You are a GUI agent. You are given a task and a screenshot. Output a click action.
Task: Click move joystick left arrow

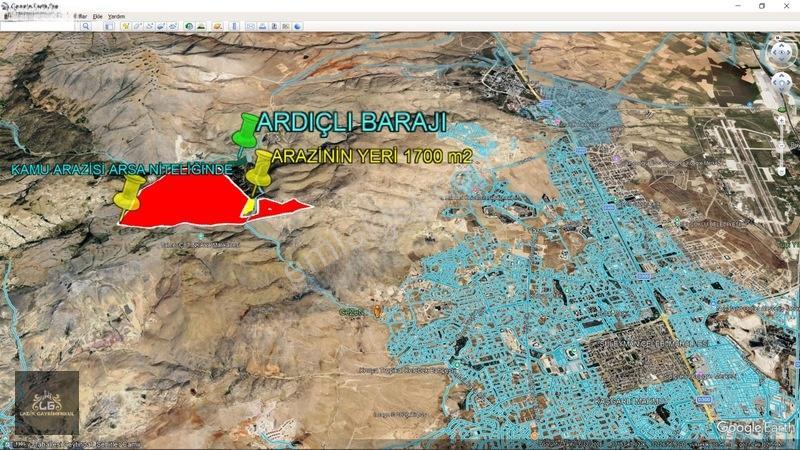click(x=774, y=82)
